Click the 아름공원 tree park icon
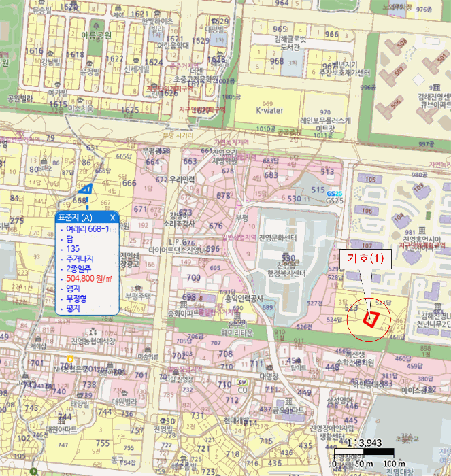451x476 pixels. point(97,25)
